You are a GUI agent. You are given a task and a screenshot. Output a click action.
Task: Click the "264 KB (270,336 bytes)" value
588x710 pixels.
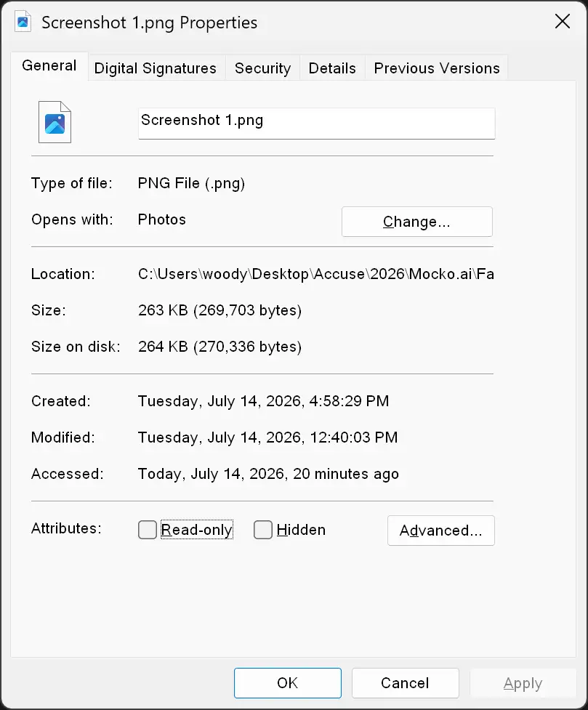pos(220,347)
